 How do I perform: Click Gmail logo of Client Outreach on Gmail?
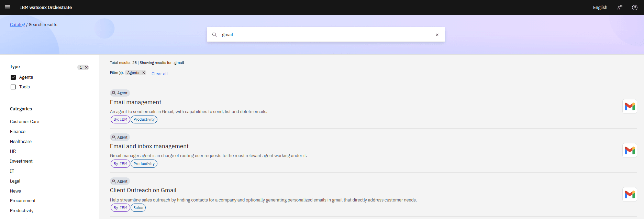click(630, 195)
